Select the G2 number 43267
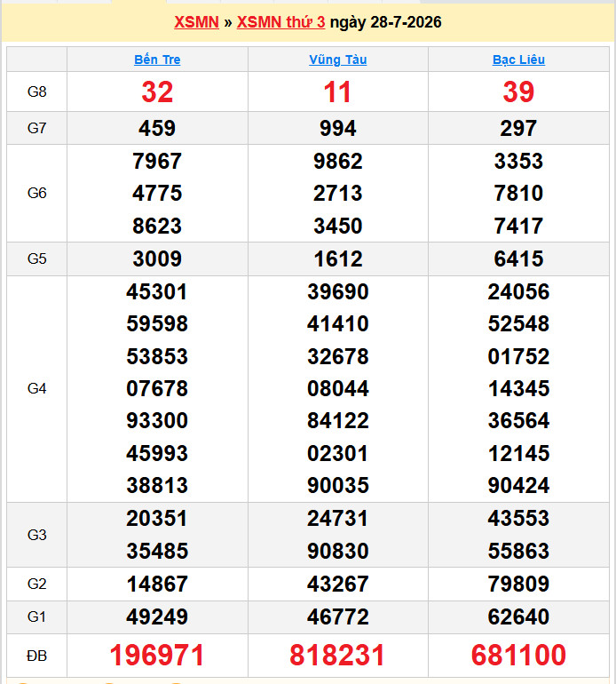Viewport: 616px width, 684px height. (x=338, y=584)
